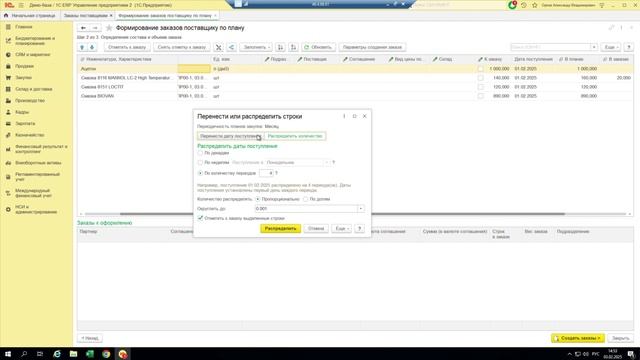The height and width of the screenshot is (360, 640).
Task: Open dialog help question mark button
Action: [x=359, y=229]
